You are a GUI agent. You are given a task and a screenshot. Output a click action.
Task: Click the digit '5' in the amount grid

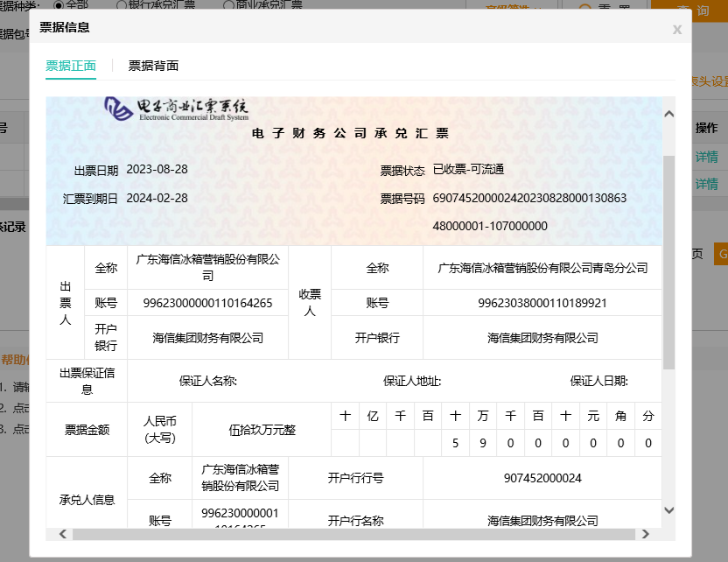pos(456,444)
